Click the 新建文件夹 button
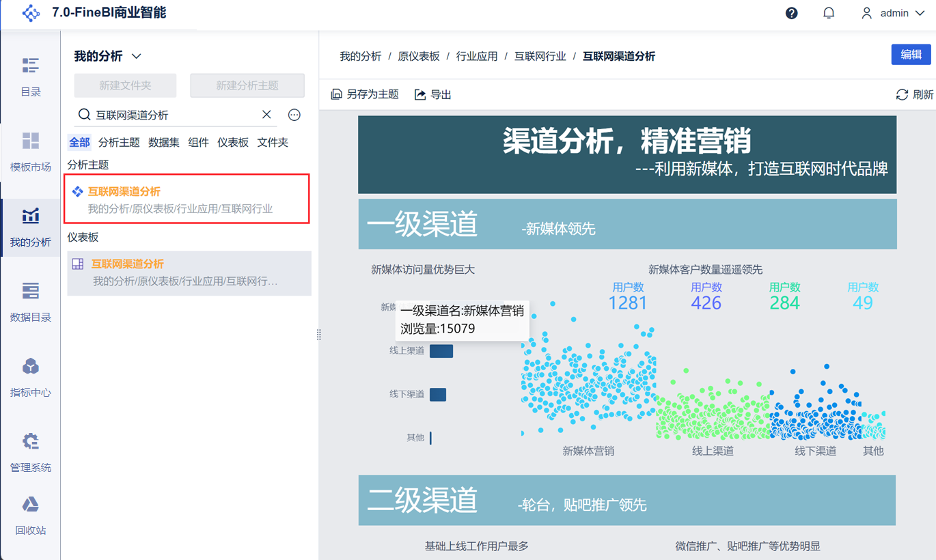This screenshot has height=560, width=936. click(x=125, y=85)
